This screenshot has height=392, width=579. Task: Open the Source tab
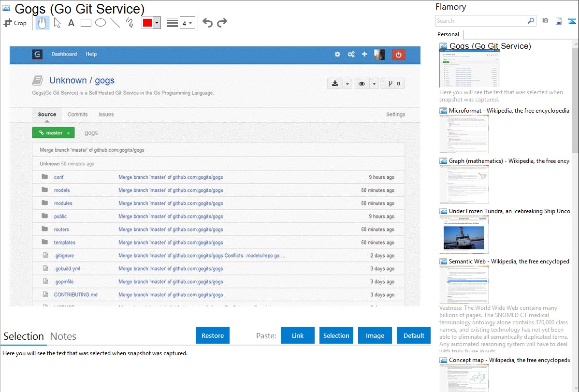(47, 115)
